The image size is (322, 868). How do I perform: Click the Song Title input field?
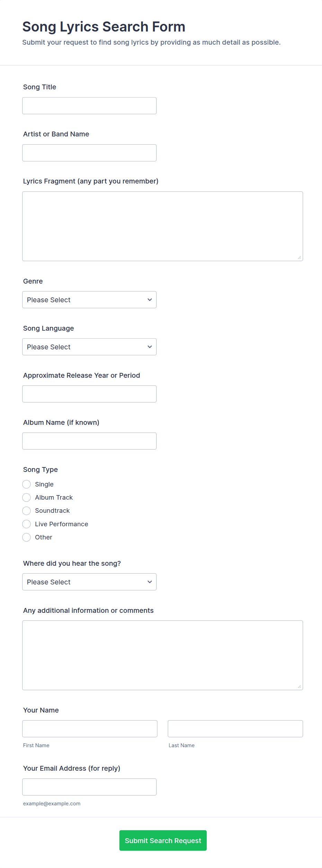pos(89,106)
